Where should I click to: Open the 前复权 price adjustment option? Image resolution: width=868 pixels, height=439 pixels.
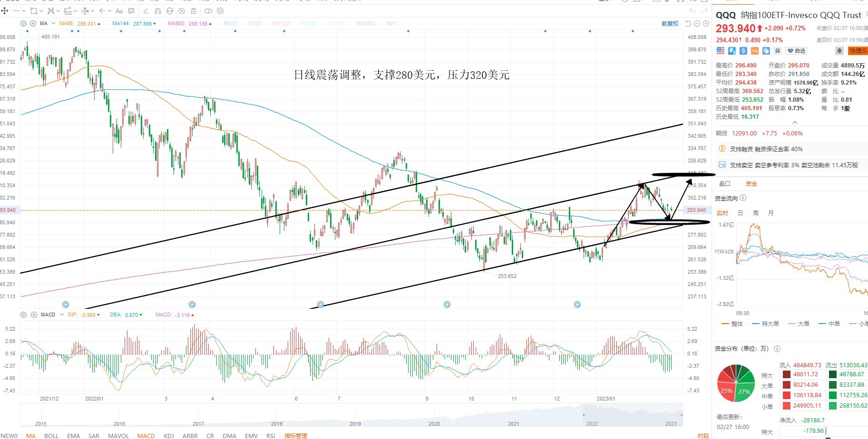[670, 23]
